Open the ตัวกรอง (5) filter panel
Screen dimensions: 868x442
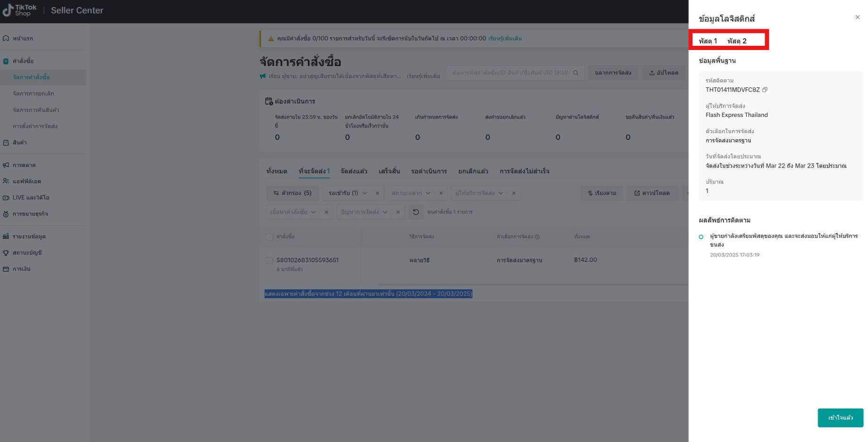(x=292, y=192)
